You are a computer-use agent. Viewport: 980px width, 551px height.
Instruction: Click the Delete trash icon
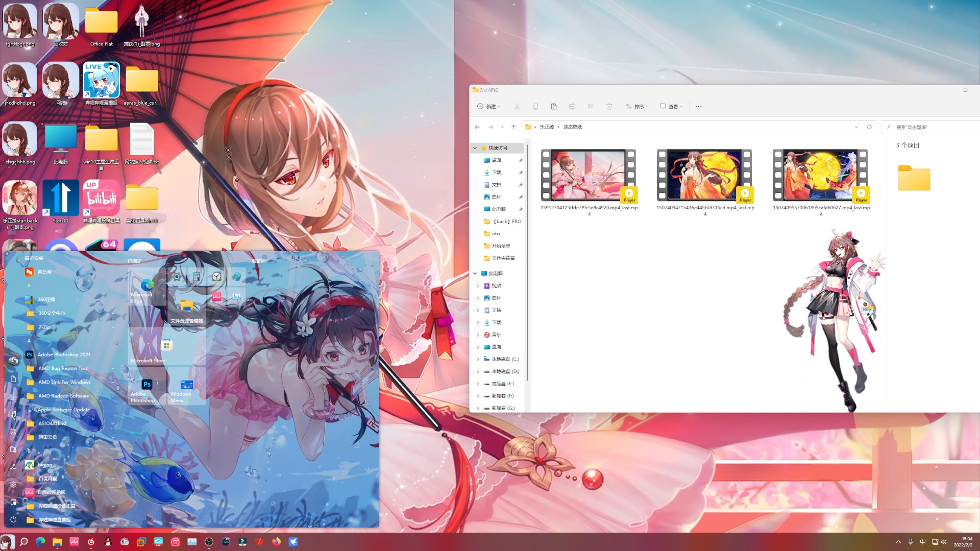609,107
